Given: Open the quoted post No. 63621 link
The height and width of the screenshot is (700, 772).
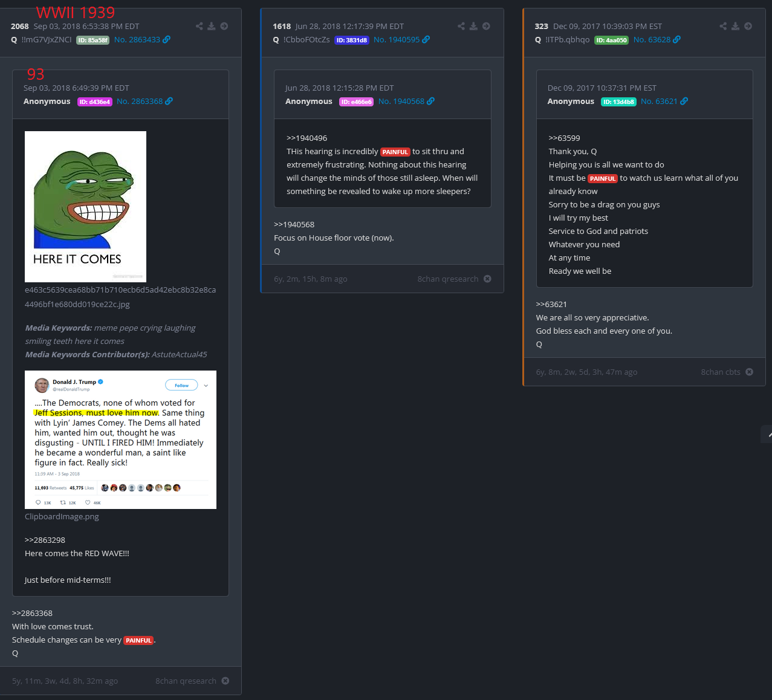Looking at the screenshot, I should tap(664, 101).
